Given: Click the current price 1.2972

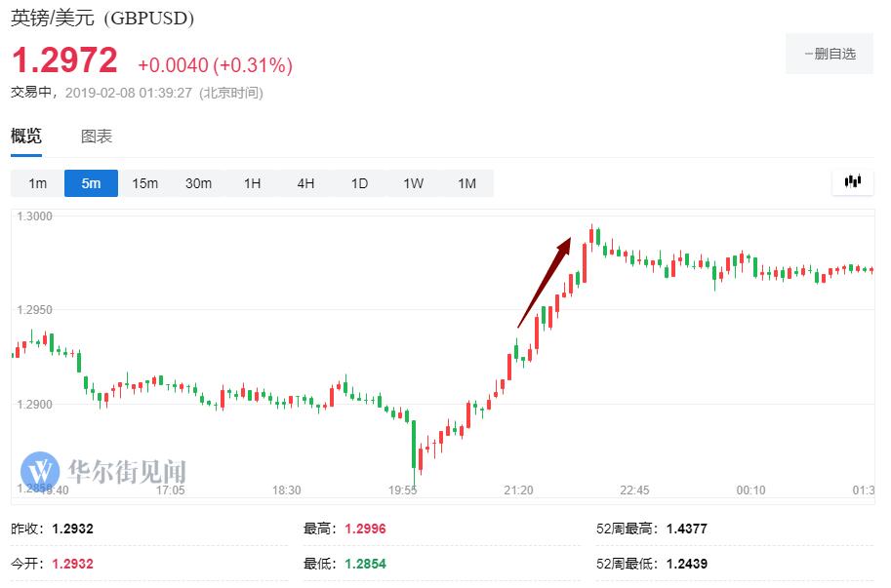Looking at the screenshot, I should 64,61.
